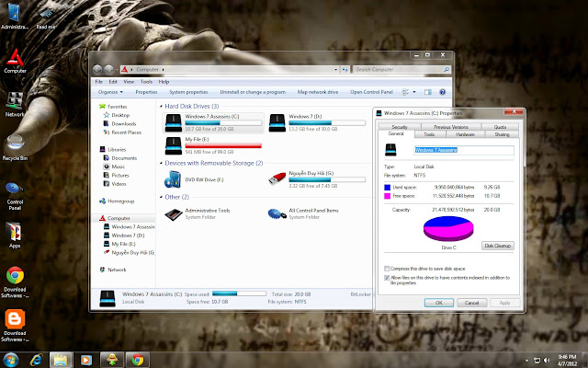The height and width of the screenshot is (368, 588).
Task: Open the Organize dropdown menu
Action: click(x=110, y=92)
